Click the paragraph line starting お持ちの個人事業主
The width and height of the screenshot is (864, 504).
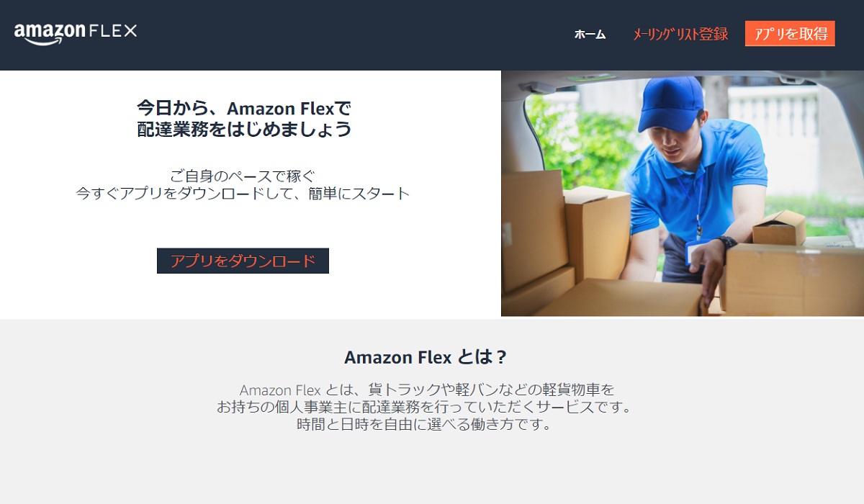(424, 407)
